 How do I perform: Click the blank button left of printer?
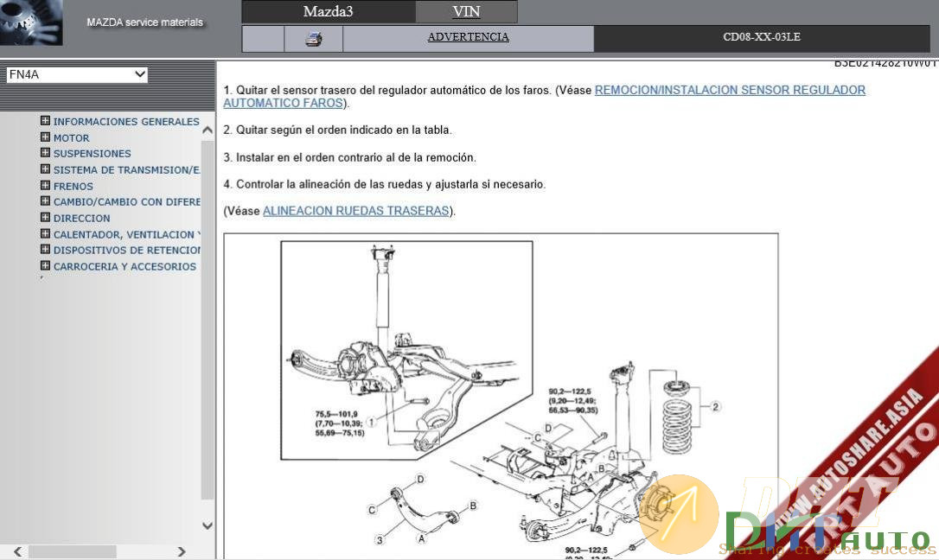pos(263,39)
